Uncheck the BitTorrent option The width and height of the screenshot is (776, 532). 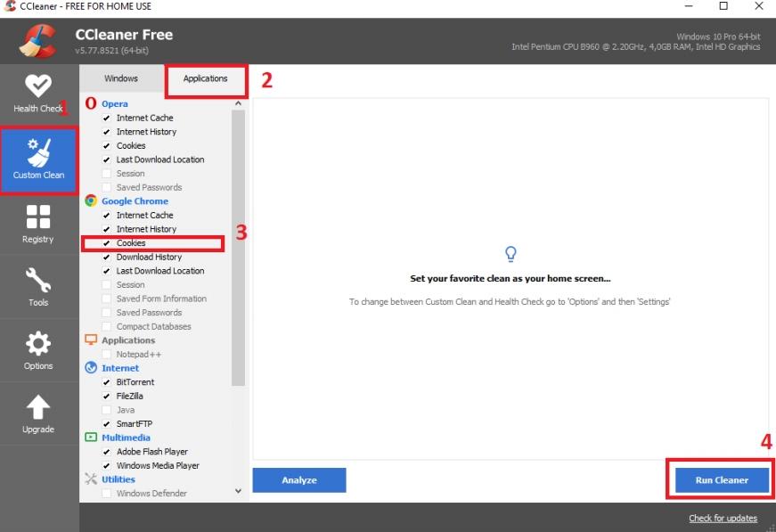pos(106,382)
